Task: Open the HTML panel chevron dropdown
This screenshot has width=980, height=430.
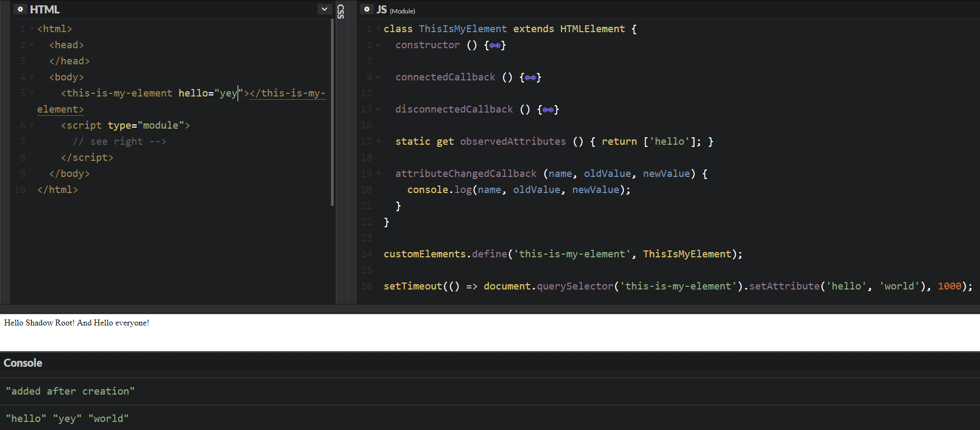Action: tap(325, 9)
